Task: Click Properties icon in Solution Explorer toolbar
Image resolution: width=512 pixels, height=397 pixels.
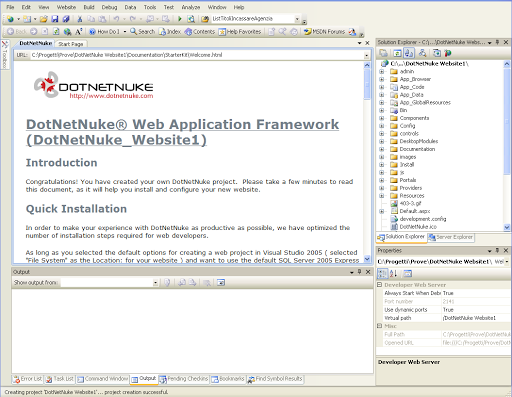Action: pyautogui.click(x=384, y=53)
